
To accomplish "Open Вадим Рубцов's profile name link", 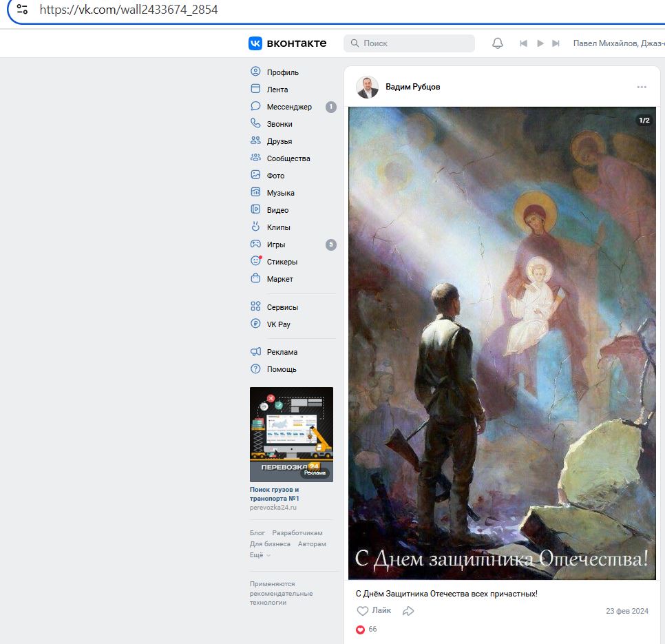I will pyautogui.click(x=412, y=87).
